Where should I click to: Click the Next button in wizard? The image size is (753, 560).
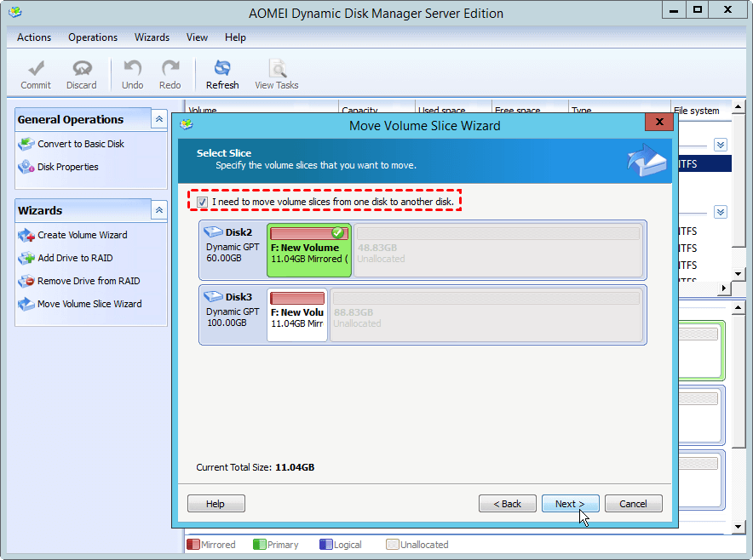point(570,504)
